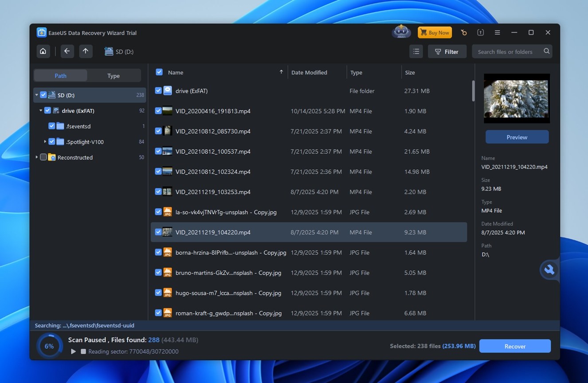Collapse the SD (D:) tree node

36,95
